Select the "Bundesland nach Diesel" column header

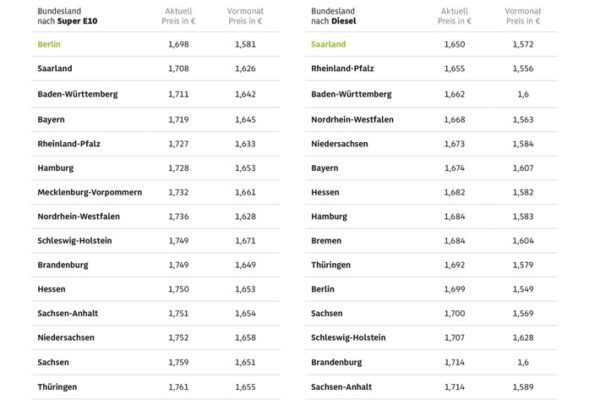(341, 15)
